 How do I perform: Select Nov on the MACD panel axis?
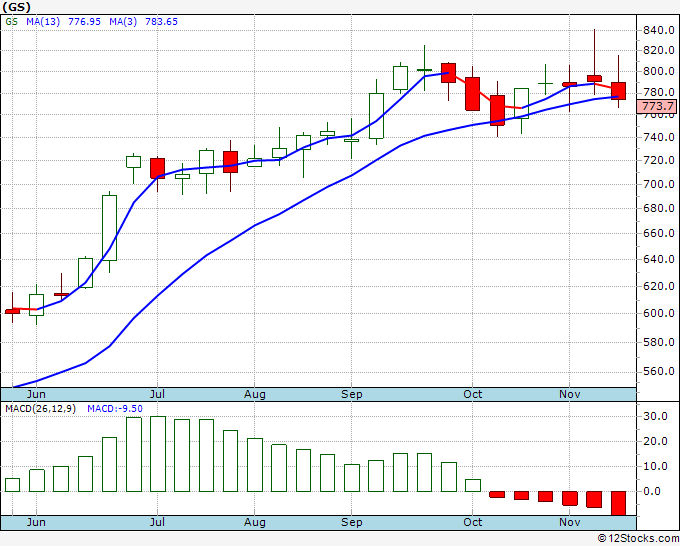(569, 522)
